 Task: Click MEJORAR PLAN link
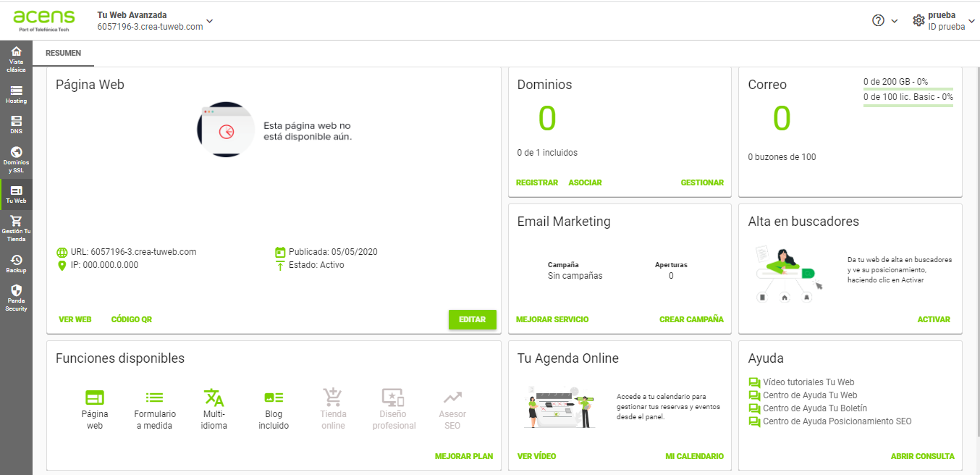click(464, 456)
